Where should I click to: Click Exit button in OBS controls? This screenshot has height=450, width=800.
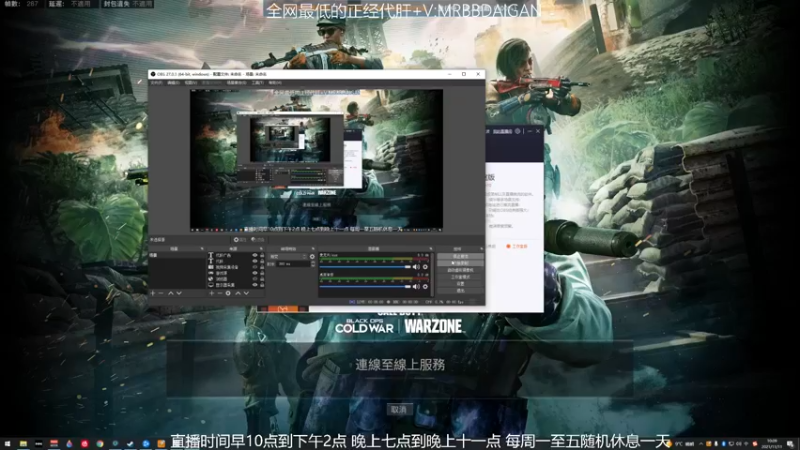[x=460, y=290]
